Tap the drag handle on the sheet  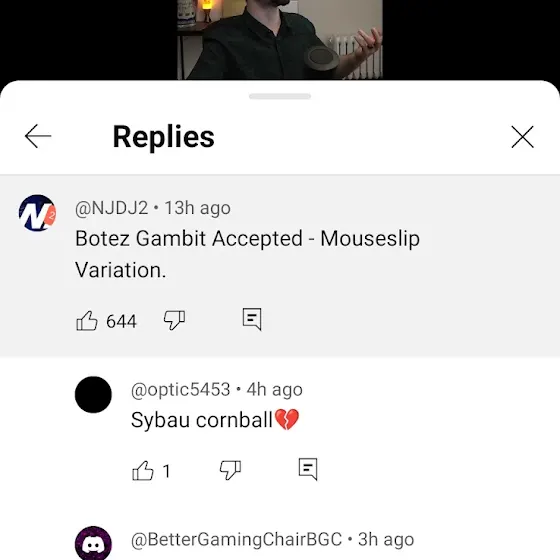[x=280, y=96]
